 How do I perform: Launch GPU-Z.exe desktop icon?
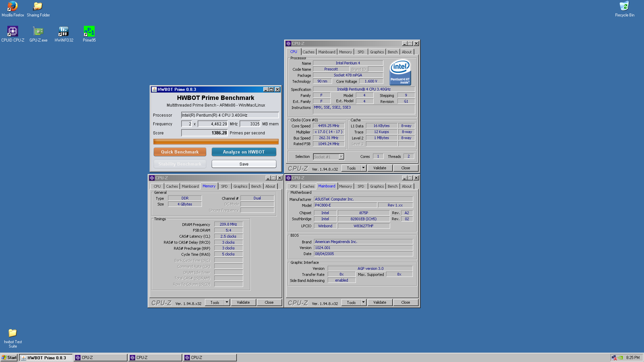pyautogui.click(x=38, y=34)
